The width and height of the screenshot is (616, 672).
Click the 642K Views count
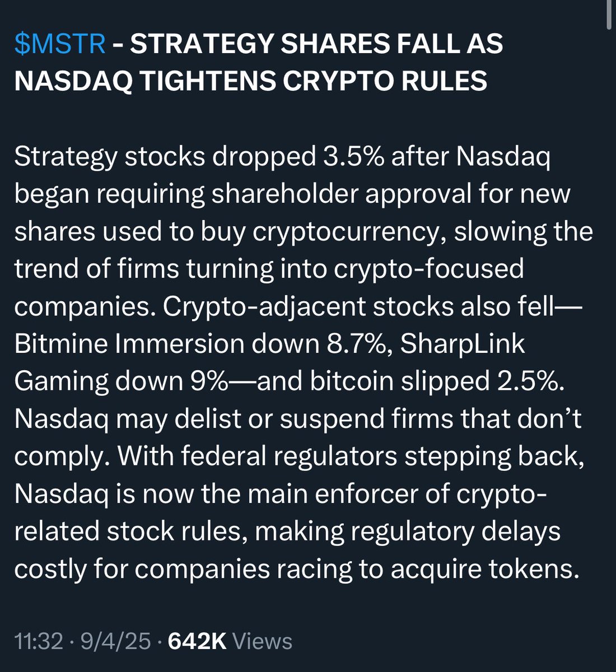pos(230,641)
